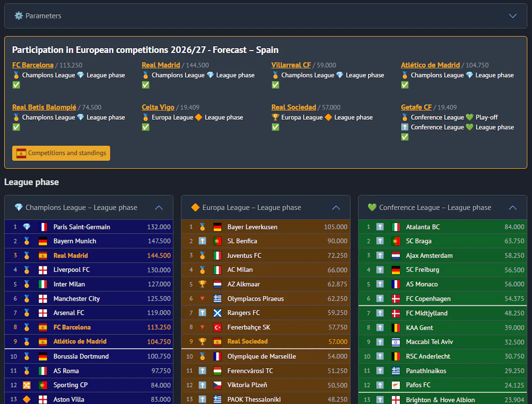Viewport: 532px width, 404px height.
Task: Click up-arrow icon beside SL Benfica
Action: [202, 241]
